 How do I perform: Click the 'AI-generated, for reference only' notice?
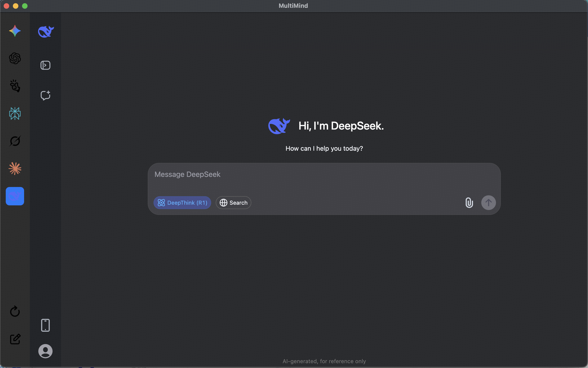pyautogui.click(x=324, y=361)
